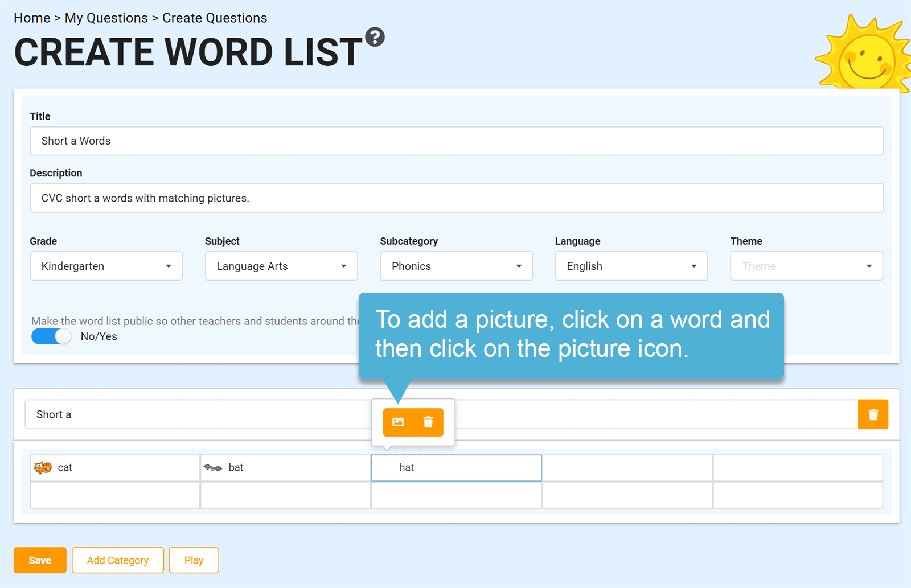
Task: Expand the Theme dropdown
Action: (806, 266)
